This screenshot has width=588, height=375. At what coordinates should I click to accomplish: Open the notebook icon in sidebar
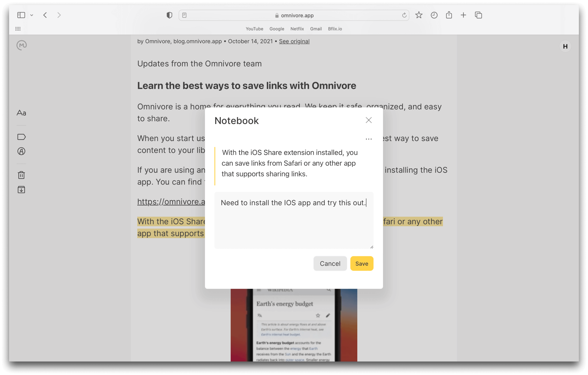click(x=22, y=151)
